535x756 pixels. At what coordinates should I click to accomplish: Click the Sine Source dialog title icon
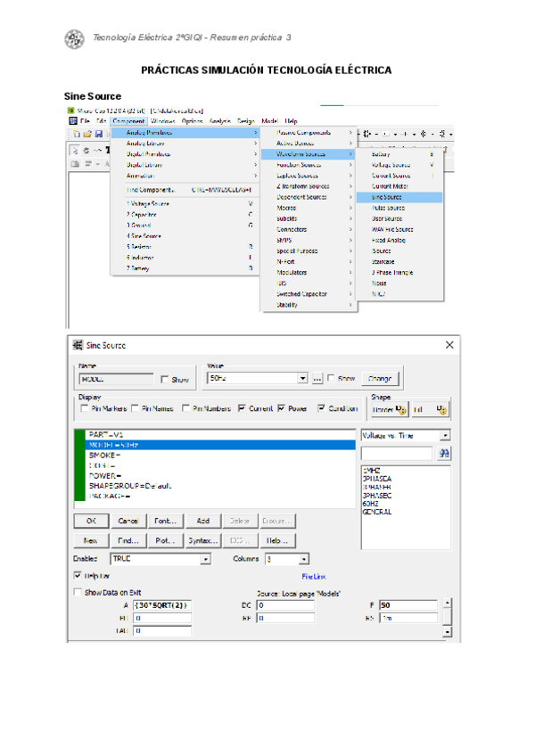click(78, 345)
